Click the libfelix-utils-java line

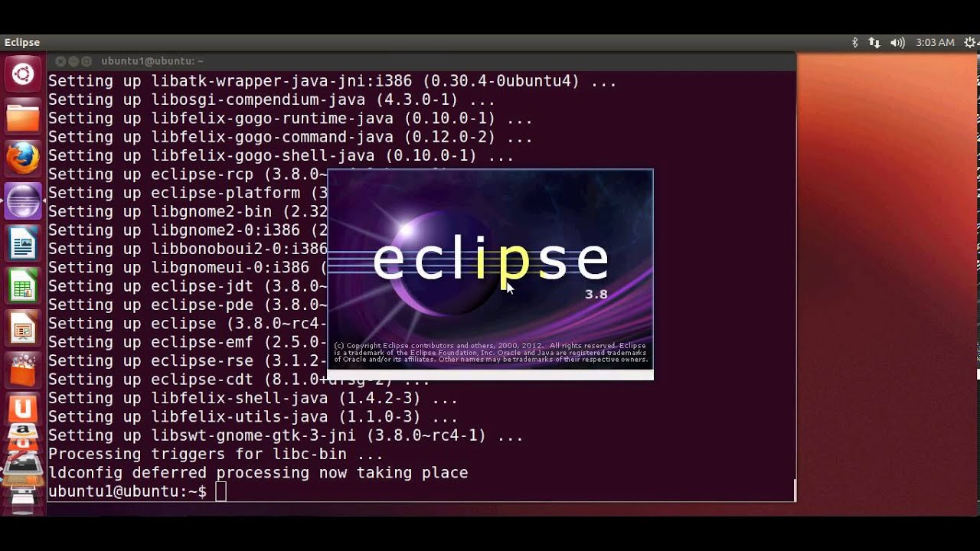coord(253,417)
